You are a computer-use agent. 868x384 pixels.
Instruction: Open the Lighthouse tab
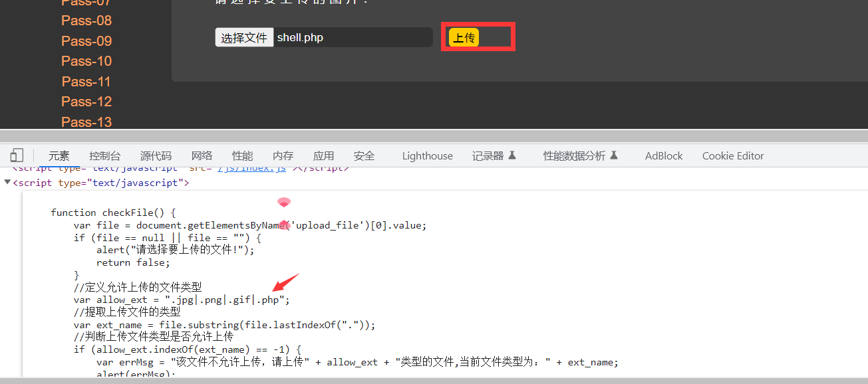point(427,155)
